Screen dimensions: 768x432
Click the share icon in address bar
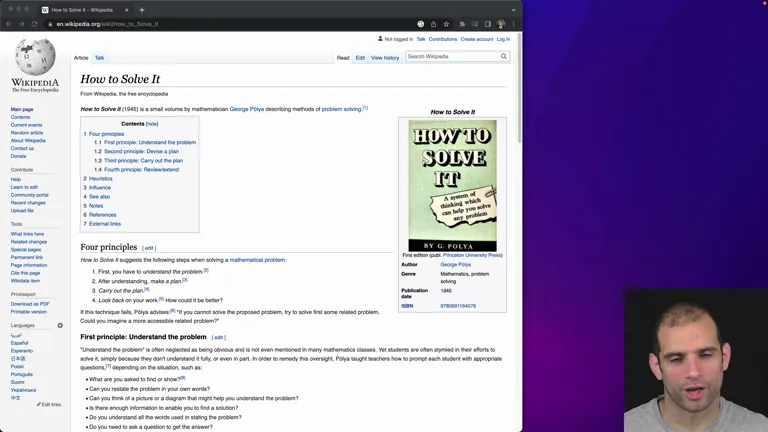point(433,24)
